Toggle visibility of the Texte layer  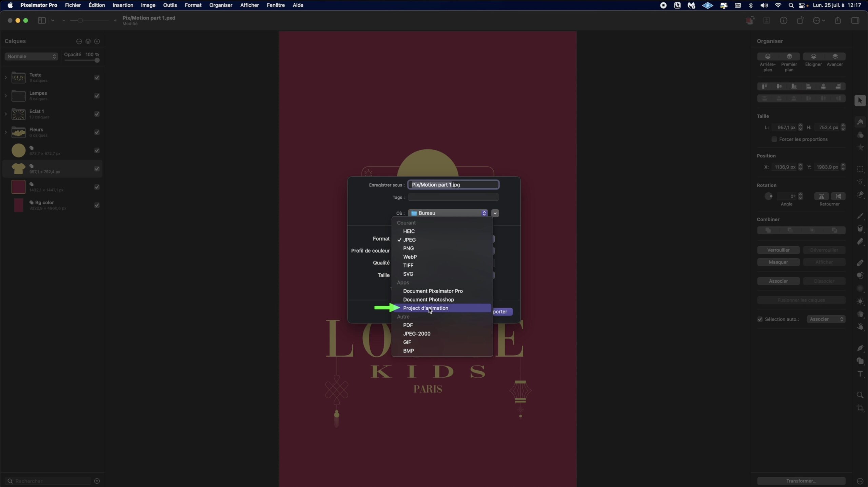point(97,78)
